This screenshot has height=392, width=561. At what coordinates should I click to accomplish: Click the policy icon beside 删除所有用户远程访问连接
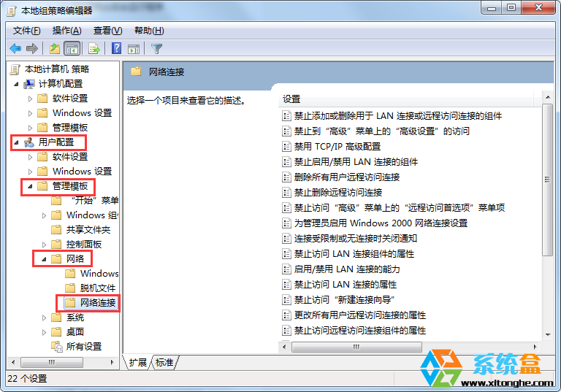pyautogui.click(x=286, y=177)
